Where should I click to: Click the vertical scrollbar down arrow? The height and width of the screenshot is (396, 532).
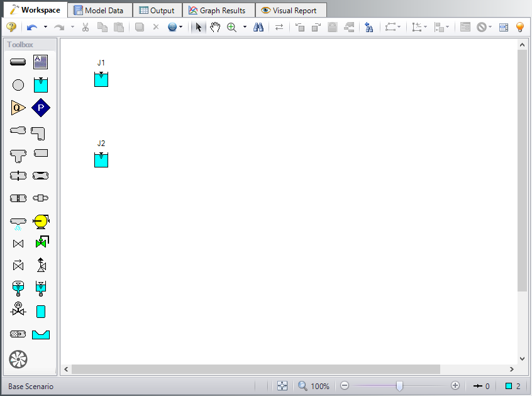[x=522, y=359]
